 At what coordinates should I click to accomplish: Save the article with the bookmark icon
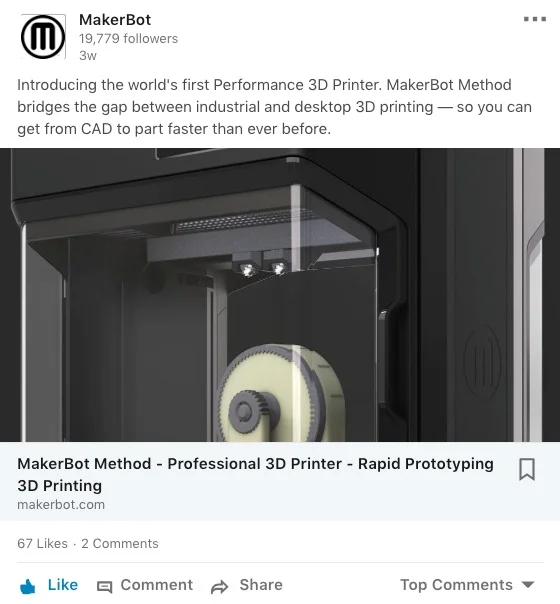526,469
